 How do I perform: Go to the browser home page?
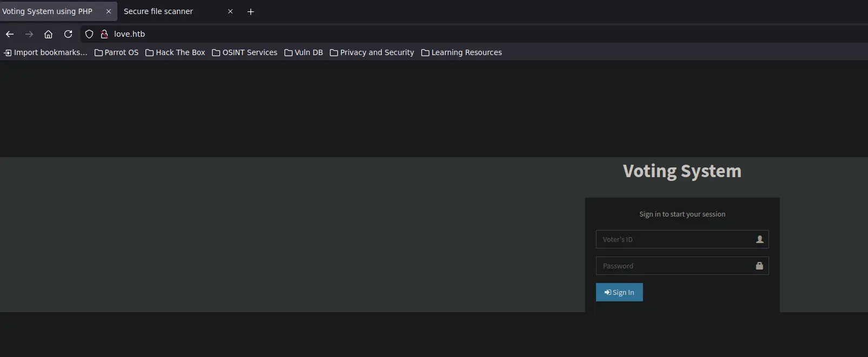48,34
